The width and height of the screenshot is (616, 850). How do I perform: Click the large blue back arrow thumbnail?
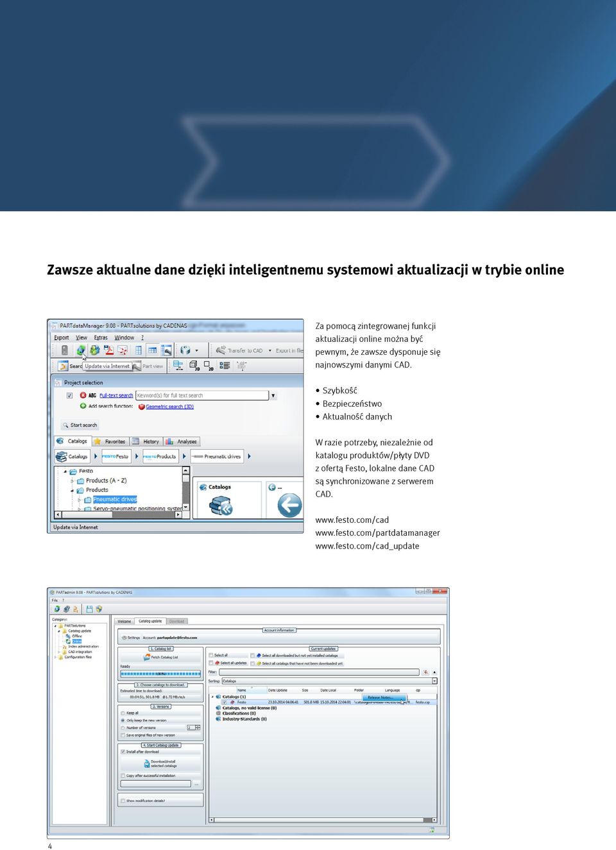289,506
